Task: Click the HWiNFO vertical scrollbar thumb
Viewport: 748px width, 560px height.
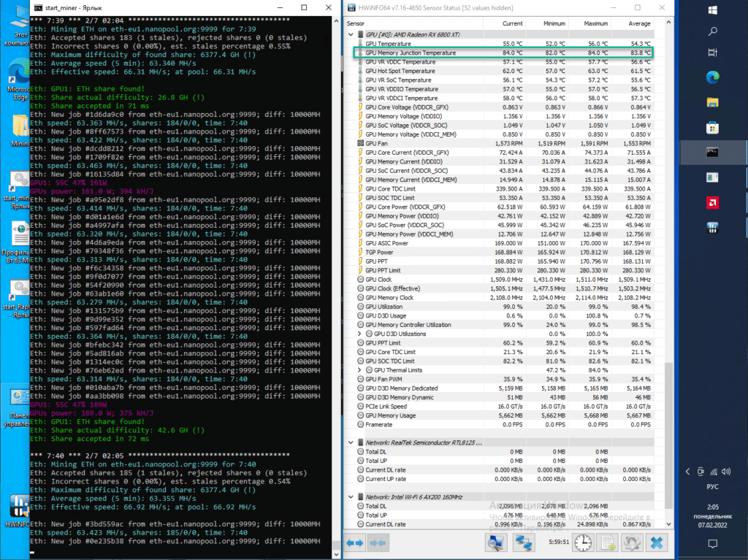Action: pos(668,435)
